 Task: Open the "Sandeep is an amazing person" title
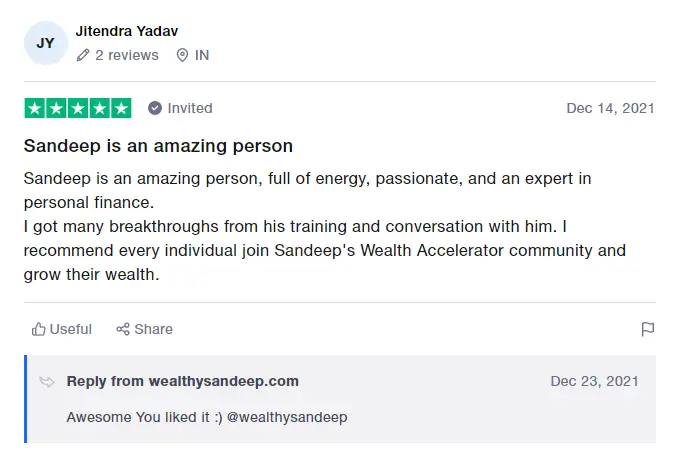[158, 146]
